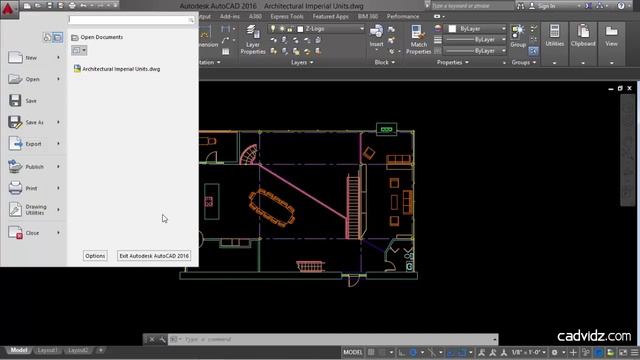Click the Match Properties button

coord(418,40)
